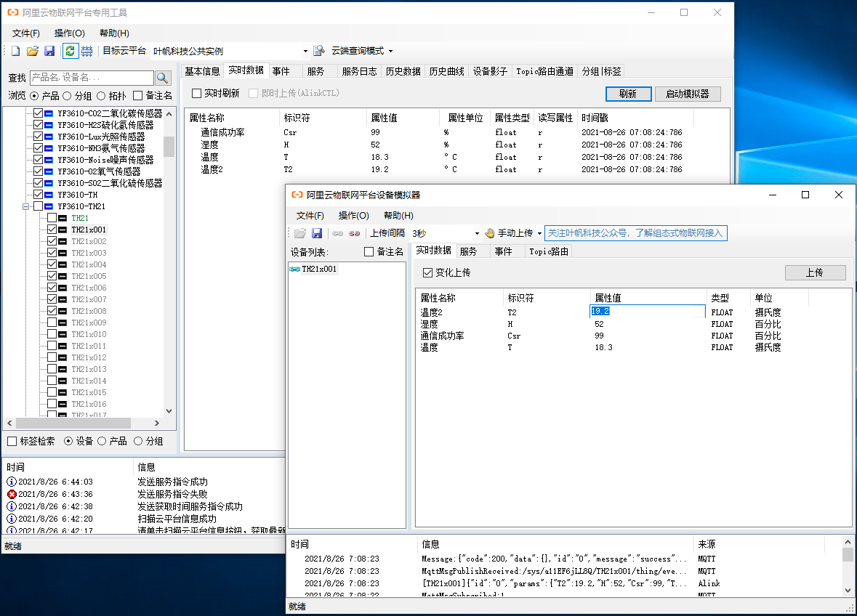Switch to the 基本信息 tab
The image size is (857, 616).
click(x=202, y=71)
